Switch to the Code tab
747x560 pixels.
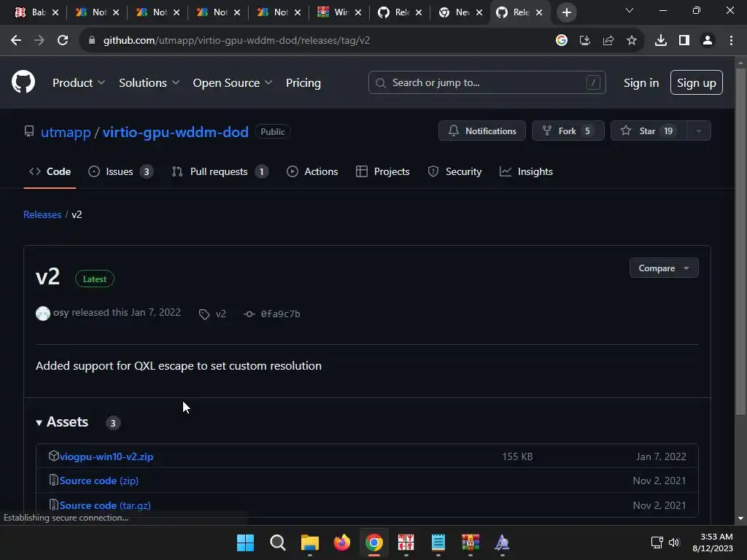(x=50, y=171)
